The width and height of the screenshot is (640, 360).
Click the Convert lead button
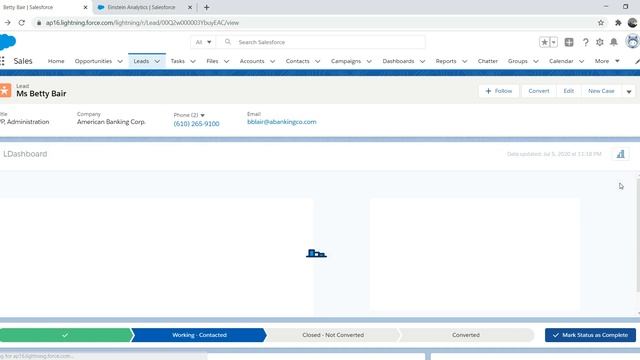[539, 91]
